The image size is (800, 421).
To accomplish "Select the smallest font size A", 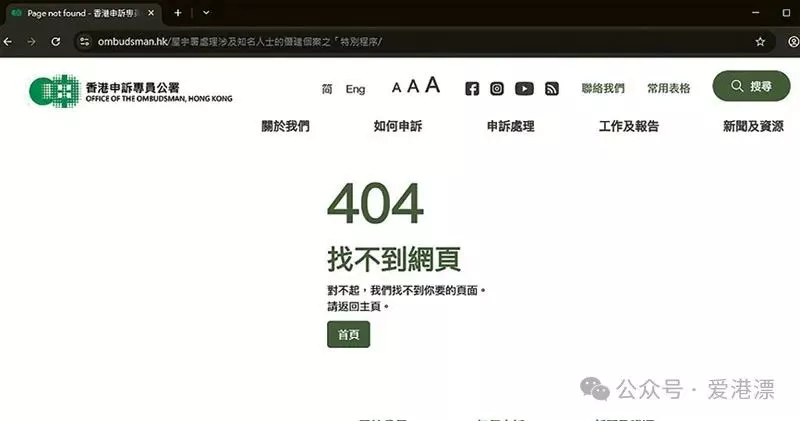I will coord(396,88).
